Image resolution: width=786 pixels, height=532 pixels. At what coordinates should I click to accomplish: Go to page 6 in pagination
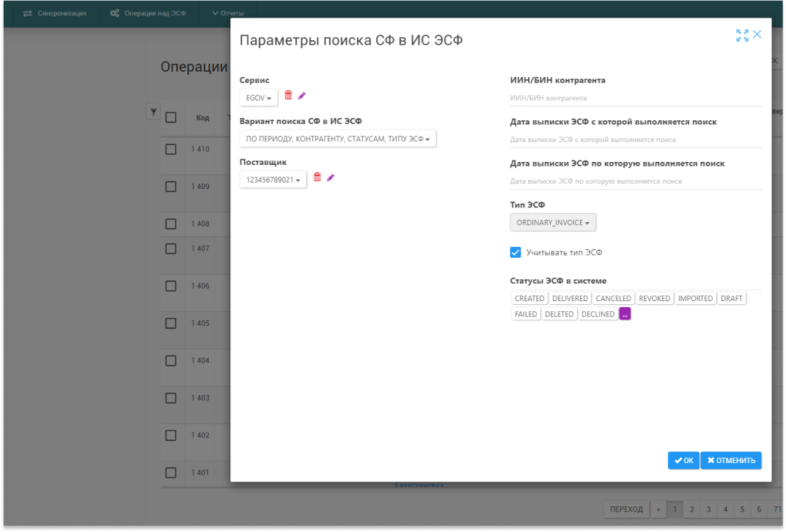pos(759,509)
